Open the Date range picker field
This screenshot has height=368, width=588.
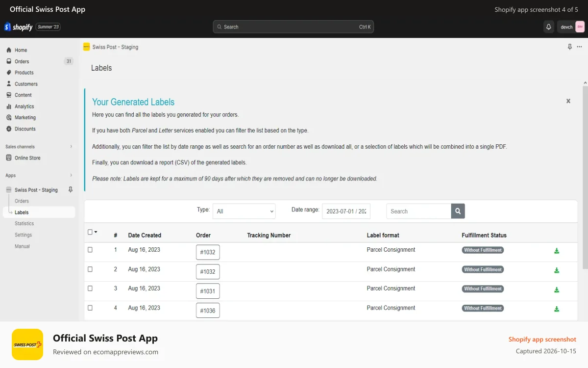point(346,211)
